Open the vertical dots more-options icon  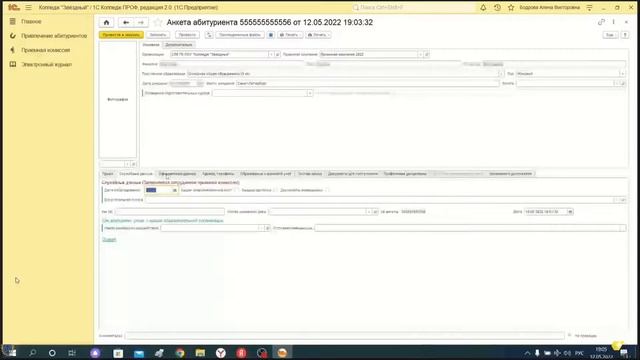tap(613, 22)
